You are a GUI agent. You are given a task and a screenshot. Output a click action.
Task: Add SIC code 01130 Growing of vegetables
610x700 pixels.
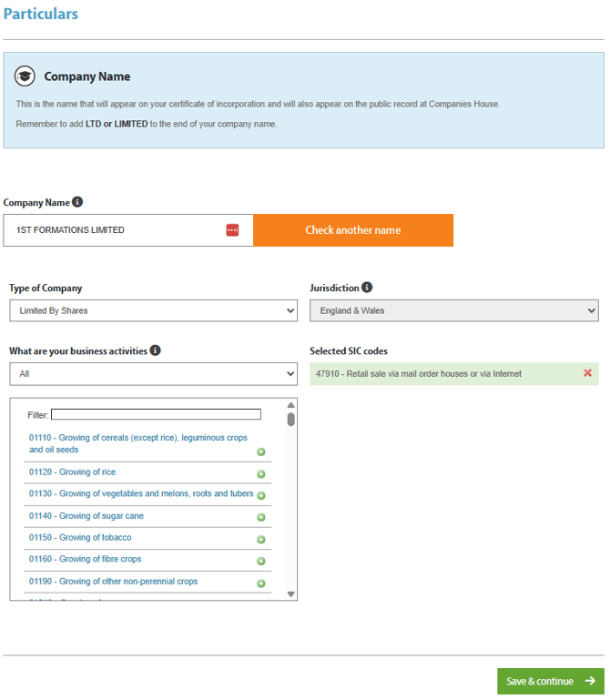[260, 495]
